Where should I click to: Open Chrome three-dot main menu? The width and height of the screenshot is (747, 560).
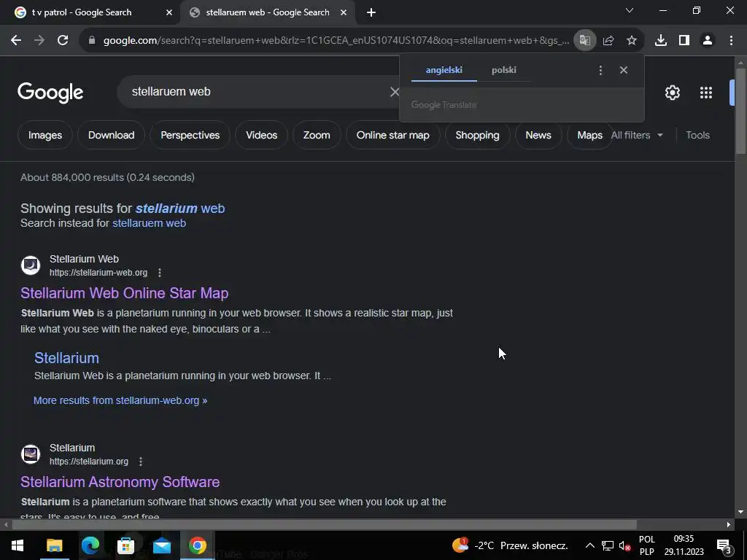731,41
